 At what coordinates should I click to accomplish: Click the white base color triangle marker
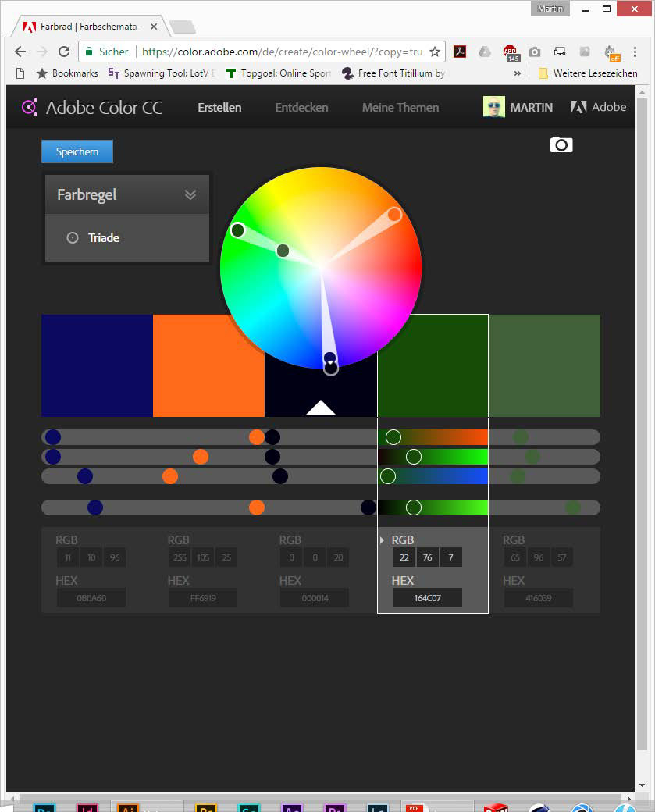tap(321, 408)
